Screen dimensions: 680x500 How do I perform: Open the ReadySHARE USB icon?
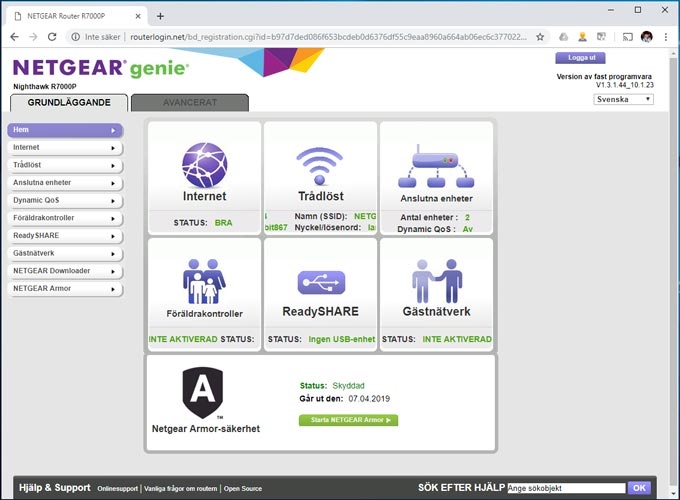[x=321, y=282]
